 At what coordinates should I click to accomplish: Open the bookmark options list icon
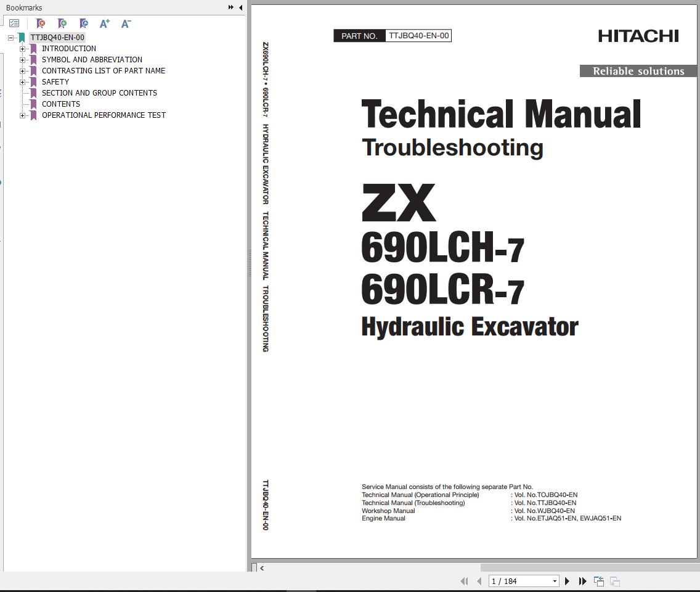pos(14,23)
